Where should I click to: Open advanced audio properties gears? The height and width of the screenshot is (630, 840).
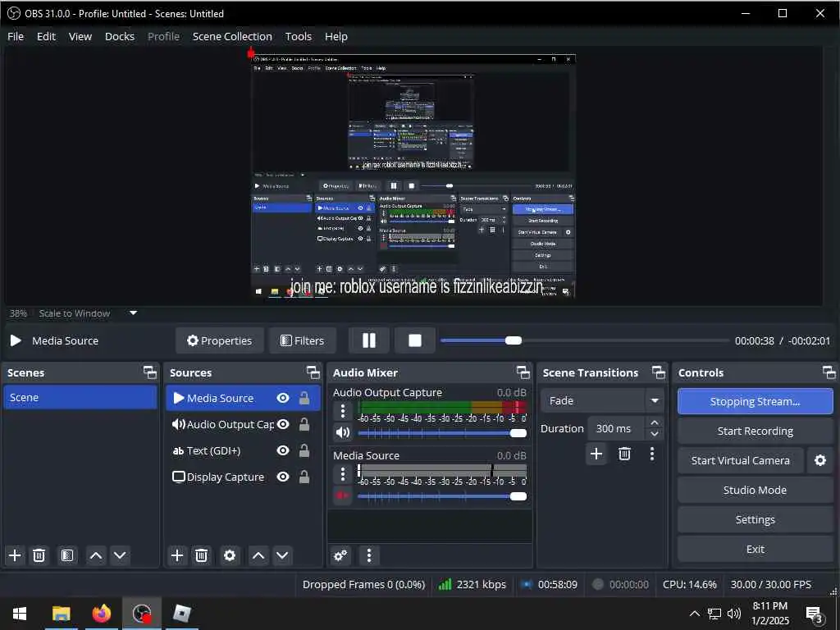tap(340, 555)
